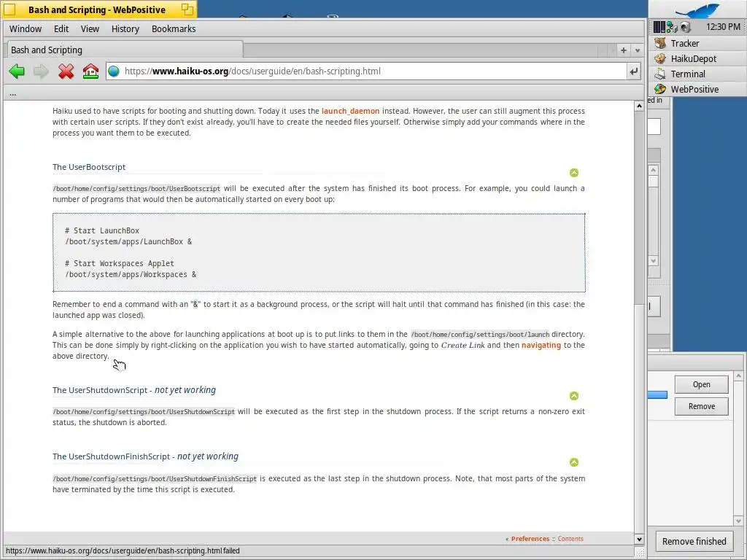Open the View menu
Viewport: 747px width, 560px height.
(x=90, y=29)
